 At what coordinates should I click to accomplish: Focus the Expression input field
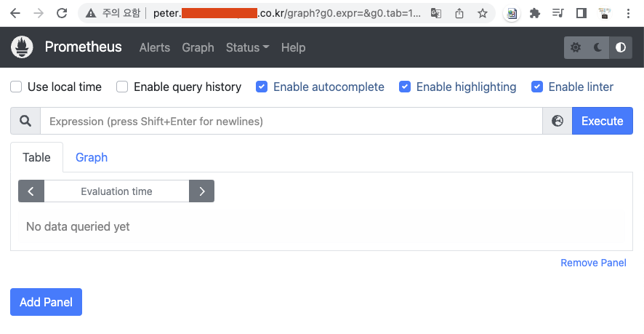tap(291, 121)
